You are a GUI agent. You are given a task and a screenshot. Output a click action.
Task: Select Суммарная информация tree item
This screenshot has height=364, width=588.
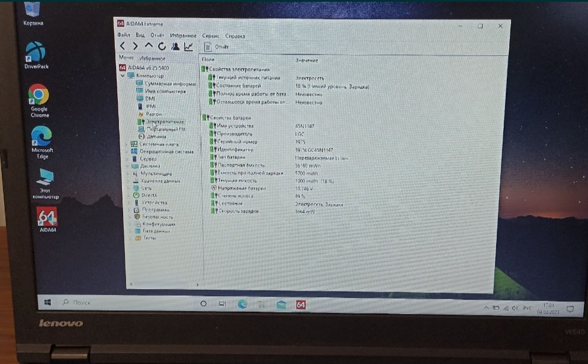click(x=169, y=83)
